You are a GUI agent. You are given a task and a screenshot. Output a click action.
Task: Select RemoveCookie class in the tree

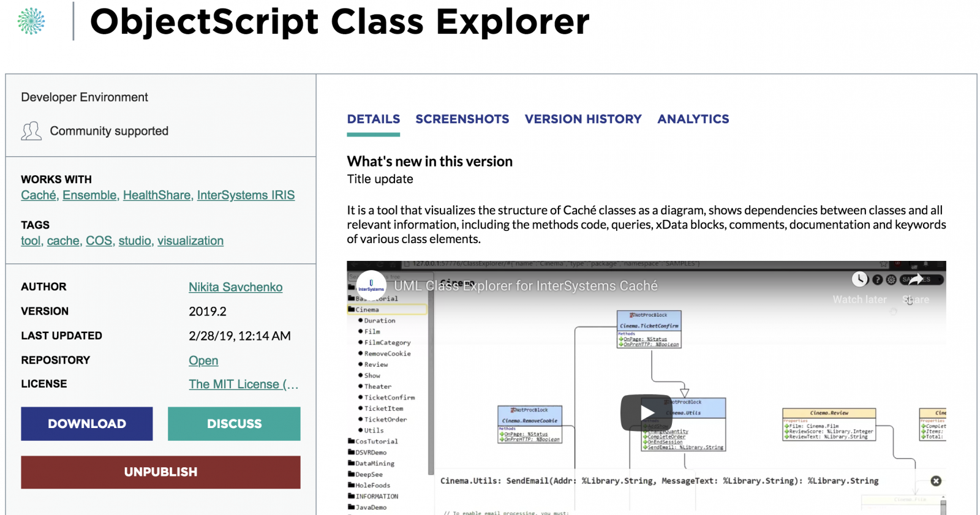pyautogui.click(x=387, y=354)
